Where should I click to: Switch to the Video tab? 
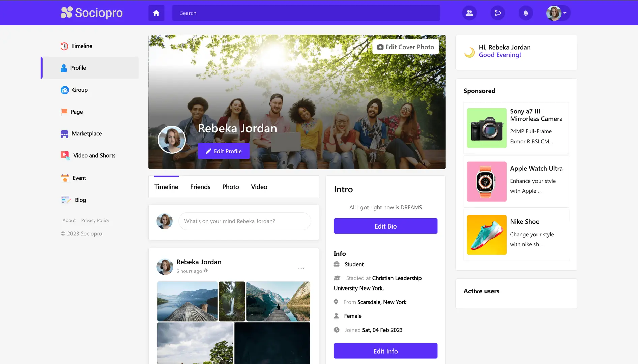259,187
